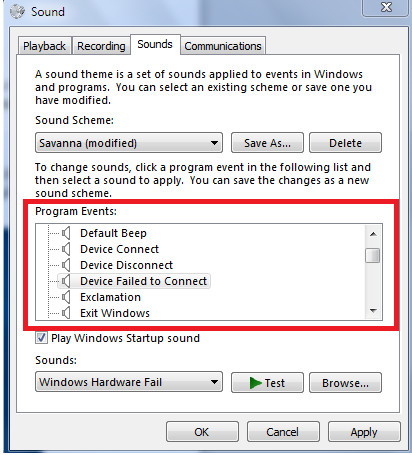Click the speaker icon beside Device Failed to Connect
Screen dimensions: 412x455
pos(66,281)
